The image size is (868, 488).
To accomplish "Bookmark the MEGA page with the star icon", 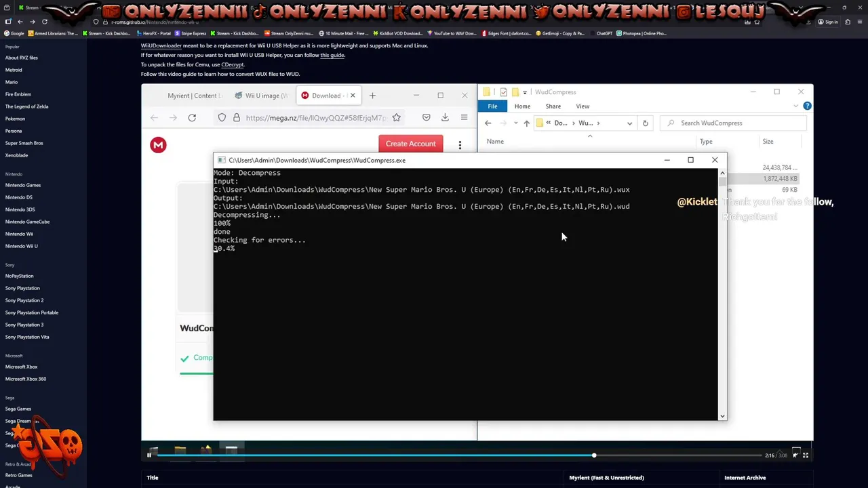I will pyautogui.click(x=396, y=118).
